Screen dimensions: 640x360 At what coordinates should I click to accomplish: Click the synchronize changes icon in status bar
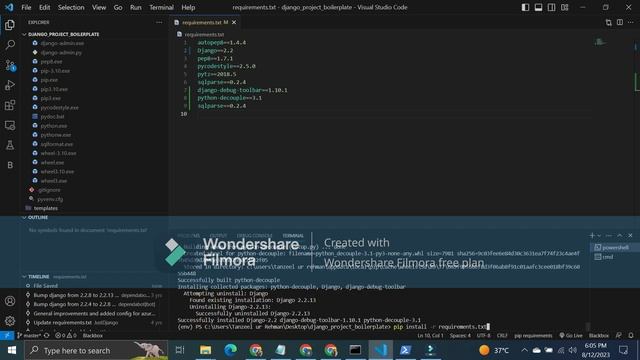[x=47, y=336]
